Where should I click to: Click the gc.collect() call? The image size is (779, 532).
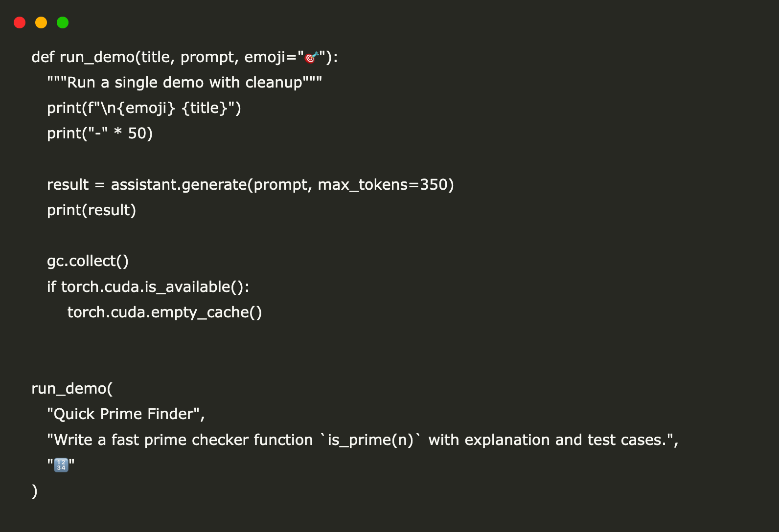tap(88, 261)
